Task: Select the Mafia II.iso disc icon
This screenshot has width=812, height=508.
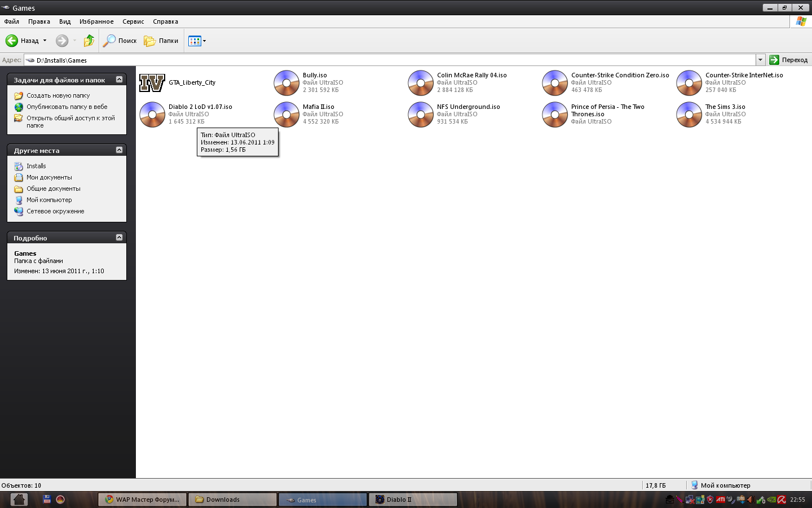Action: click(286, 115)
